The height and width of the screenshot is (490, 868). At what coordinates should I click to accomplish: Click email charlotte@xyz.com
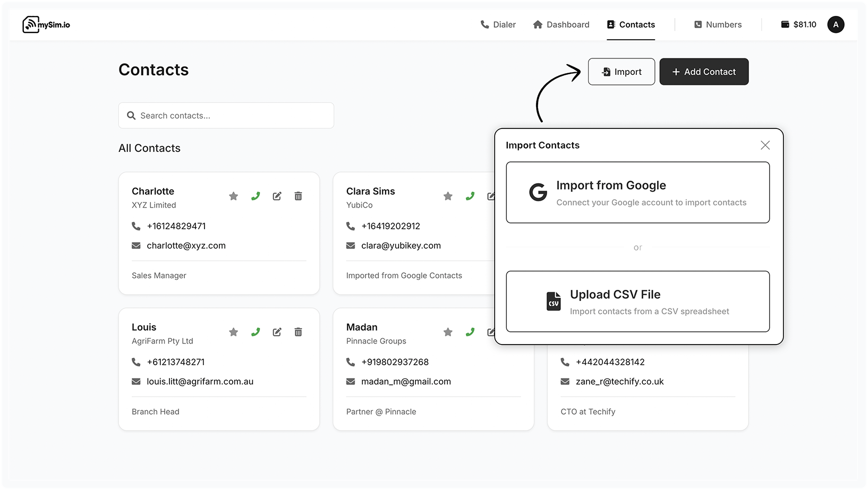coord(186,246)
